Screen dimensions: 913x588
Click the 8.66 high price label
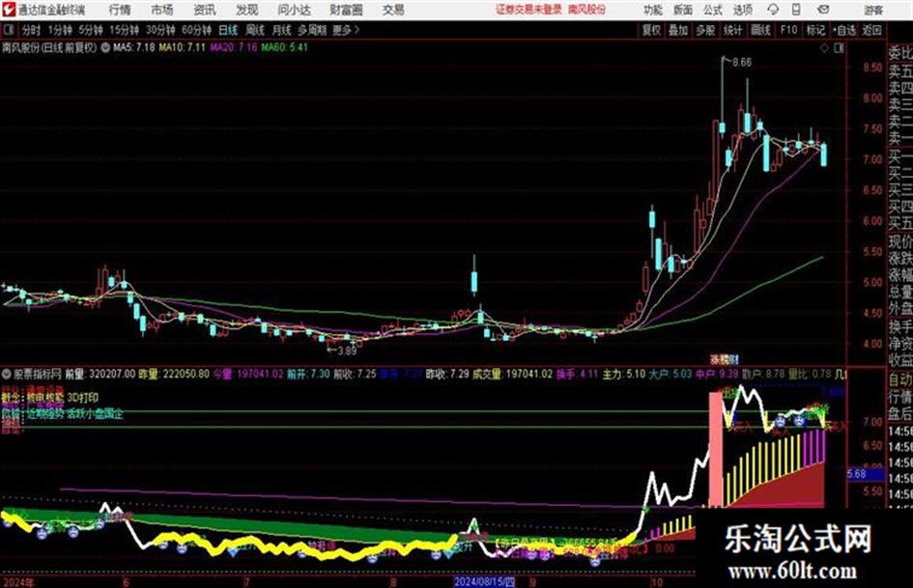coord(742,63)
